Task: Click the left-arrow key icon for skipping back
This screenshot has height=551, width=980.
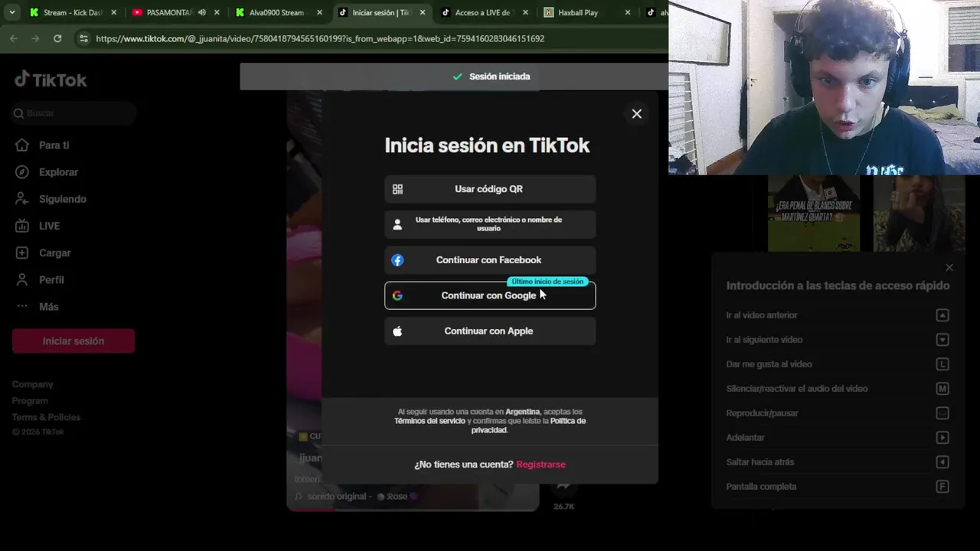Action: click(942, 462)
